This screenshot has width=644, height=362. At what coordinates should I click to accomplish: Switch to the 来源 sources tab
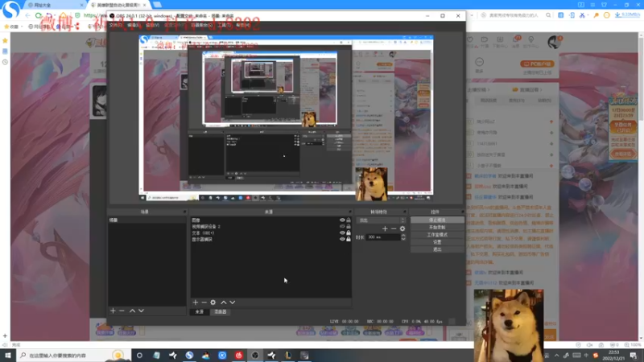199,312
